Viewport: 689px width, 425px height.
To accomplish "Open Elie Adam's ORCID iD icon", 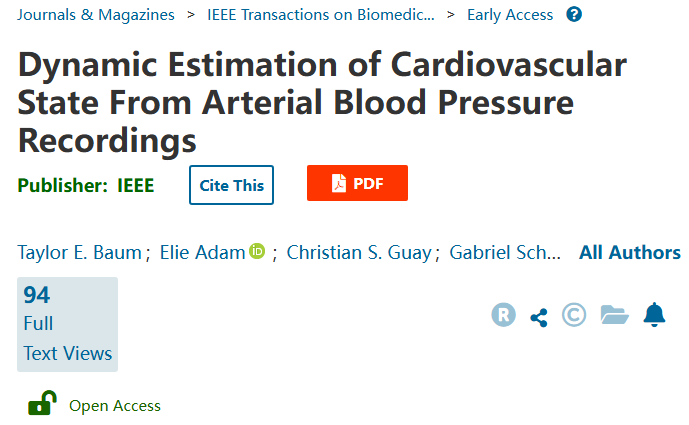I will coord(257,251).
